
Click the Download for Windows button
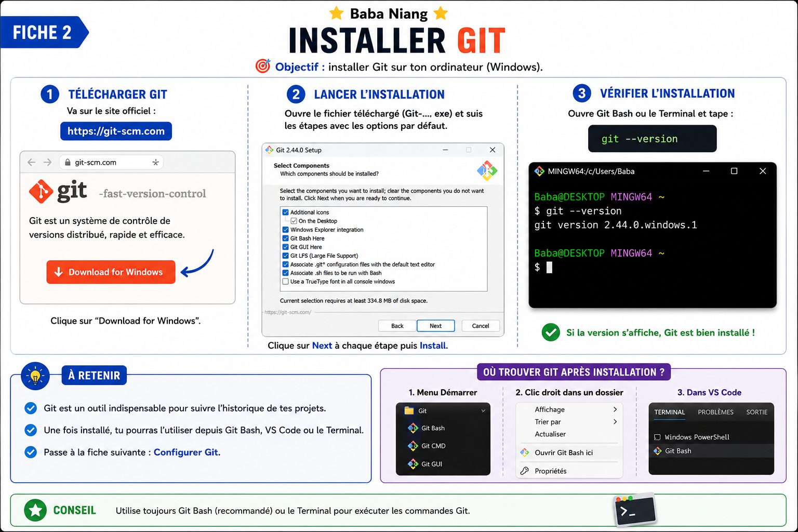pos(111,272)
